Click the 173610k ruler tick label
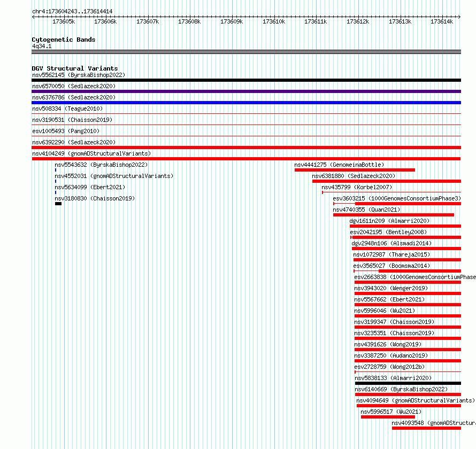476x449 pixels. [274, 21]
